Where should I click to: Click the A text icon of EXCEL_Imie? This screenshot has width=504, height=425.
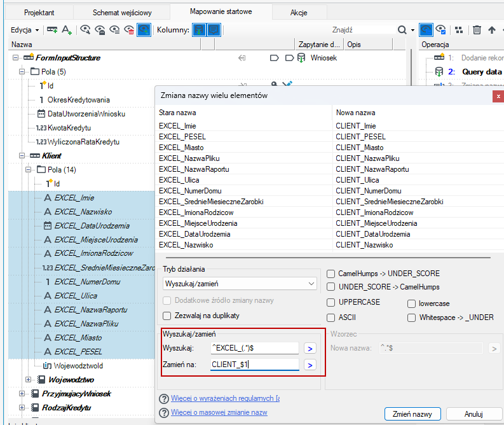(48, 197)
